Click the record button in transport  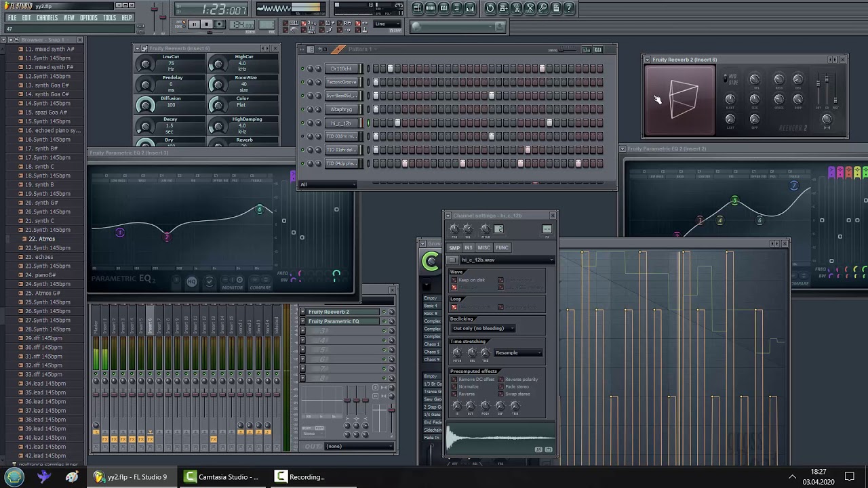[220, 24]
